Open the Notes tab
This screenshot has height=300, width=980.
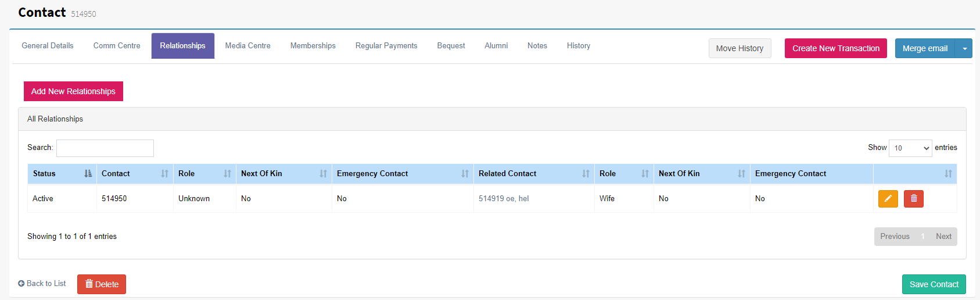pyautogui.click(x=537, y=46)
